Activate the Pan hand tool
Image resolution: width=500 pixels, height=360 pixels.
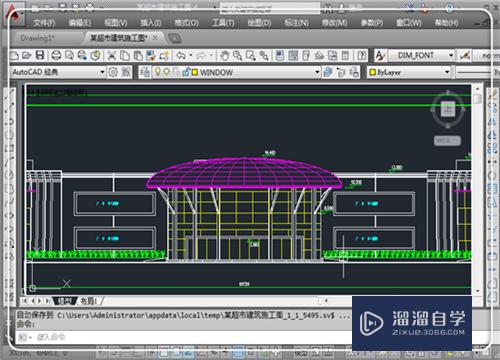224,55
